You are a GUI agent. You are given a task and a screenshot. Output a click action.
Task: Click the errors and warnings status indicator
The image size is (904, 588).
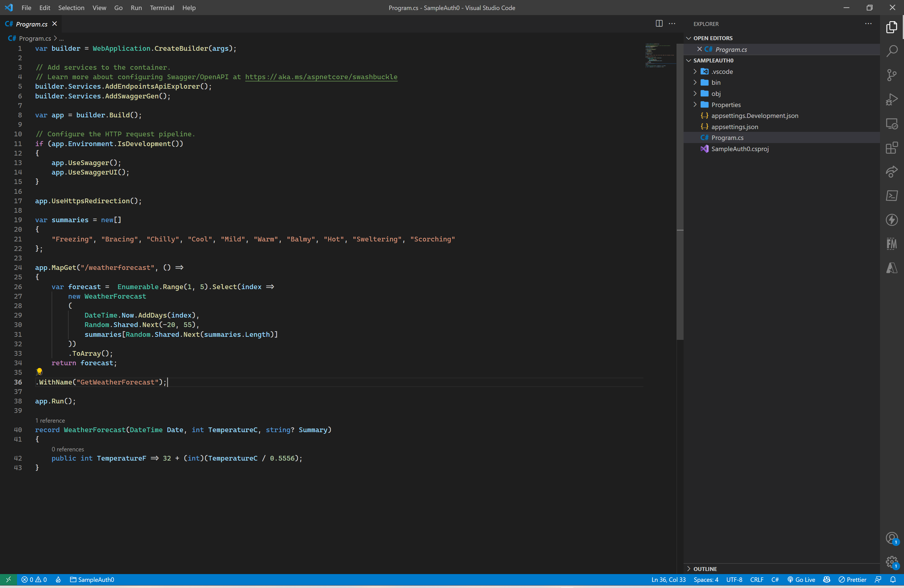click(34, 580)
